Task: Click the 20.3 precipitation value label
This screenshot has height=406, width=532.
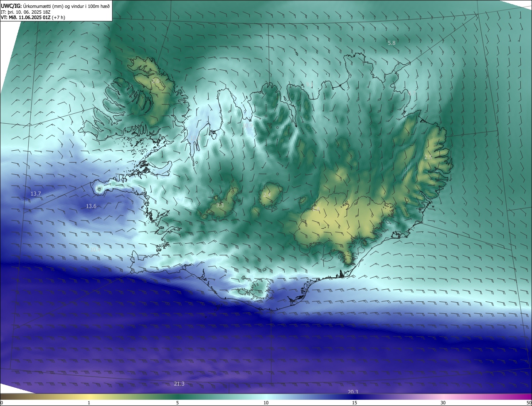Action: pyautogui.click(x=352, y=392)
